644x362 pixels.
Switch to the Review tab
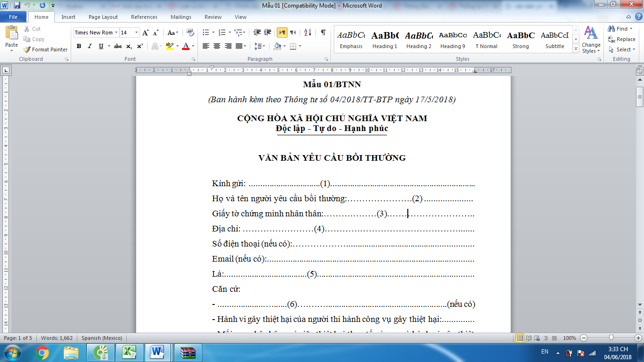213,17
